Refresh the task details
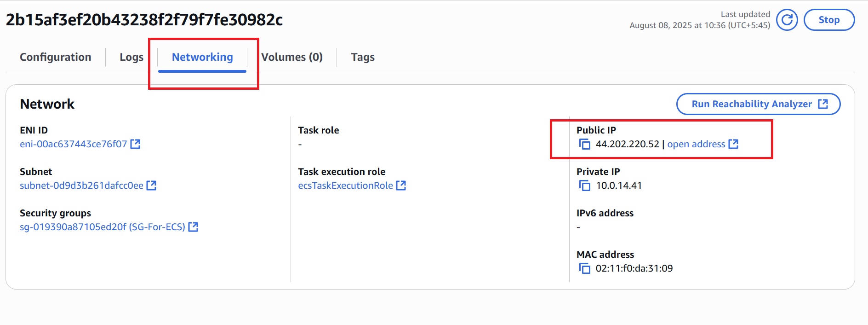Screen dimensions: 868x325 click(x=787, y=20)
